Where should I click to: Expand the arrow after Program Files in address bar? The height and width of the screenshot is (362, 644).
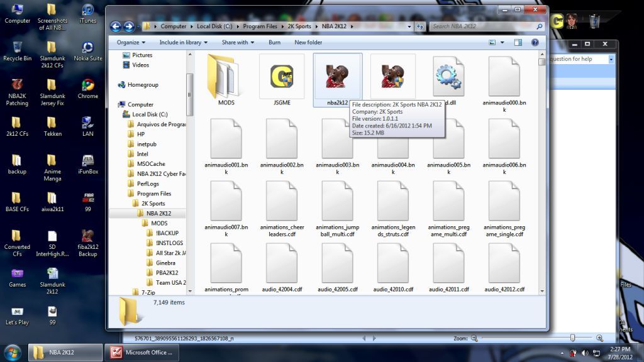282,26
